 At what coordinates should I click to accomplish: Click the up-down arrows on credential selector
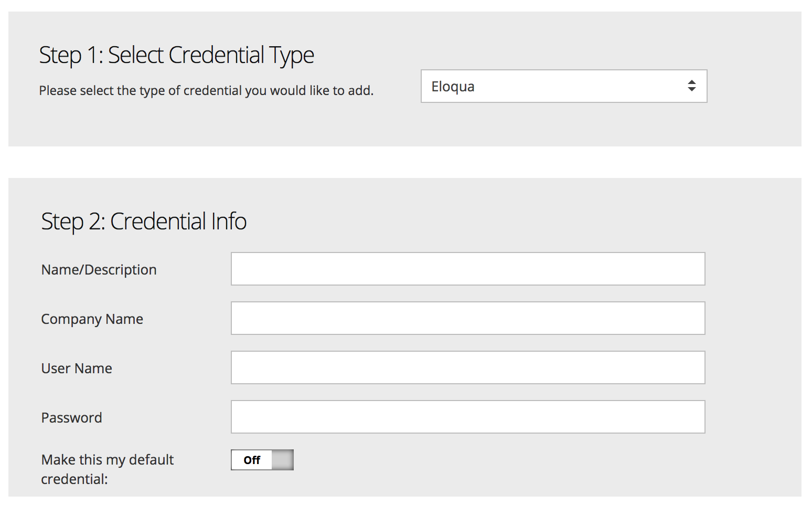[x=691, y=86]
